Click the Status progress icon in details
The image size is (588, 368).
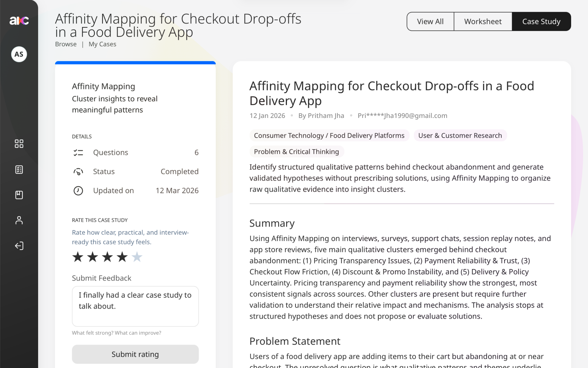(78, 172)
